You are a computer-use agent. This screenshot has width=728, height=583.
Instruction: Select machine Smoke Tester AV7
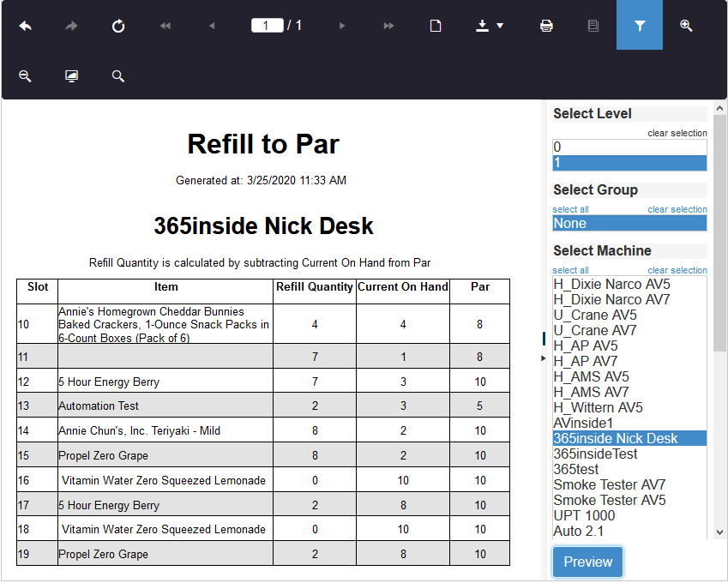(629, 484)
